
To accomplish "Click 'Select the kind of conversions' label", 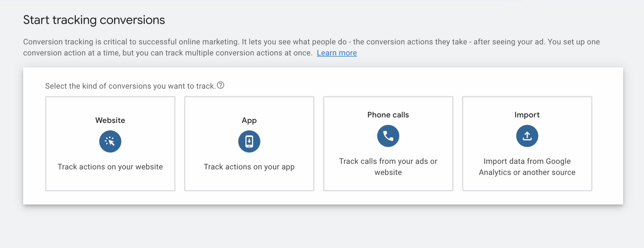I will pos(130,86).
